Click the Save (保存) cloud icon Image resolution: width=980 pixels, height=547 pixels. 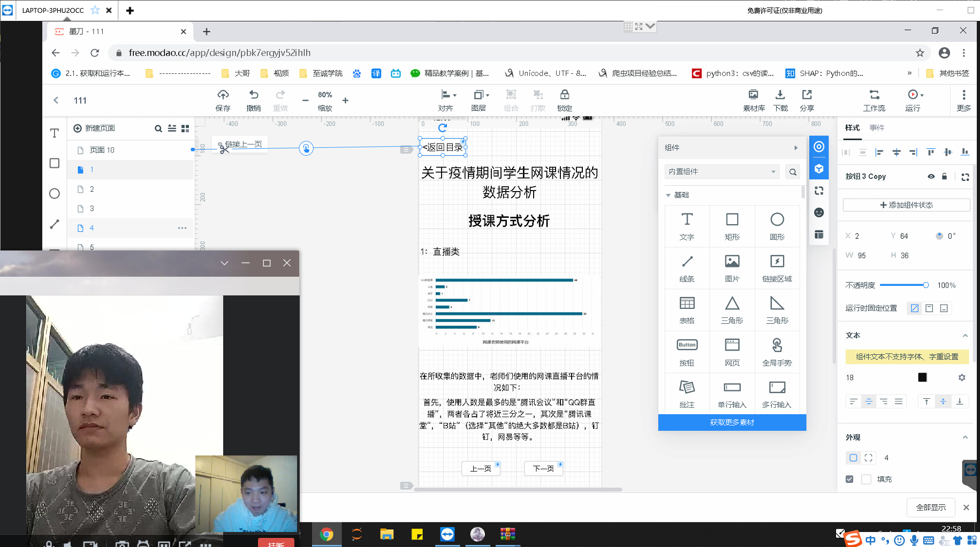click(223, 95)
